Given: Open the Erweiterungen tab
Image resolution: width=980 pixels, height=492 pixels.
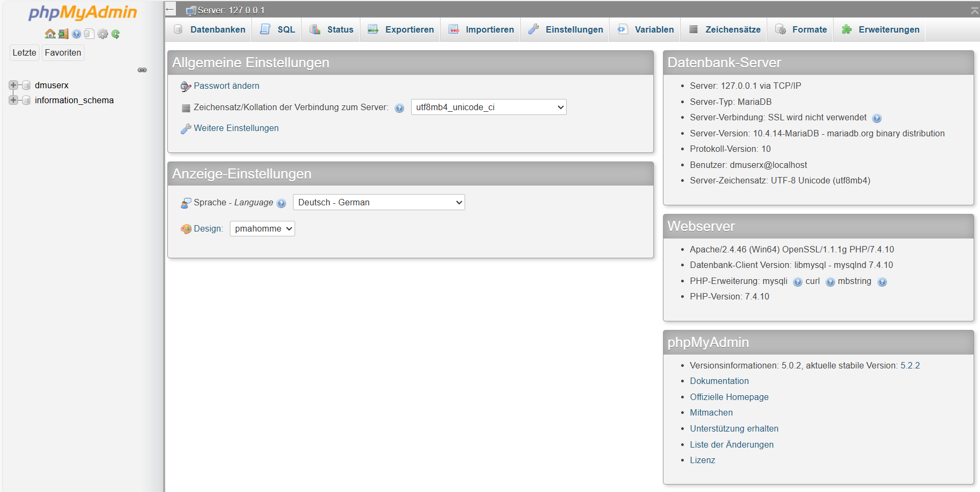Looking at the screenshot, I should point(880,29).
